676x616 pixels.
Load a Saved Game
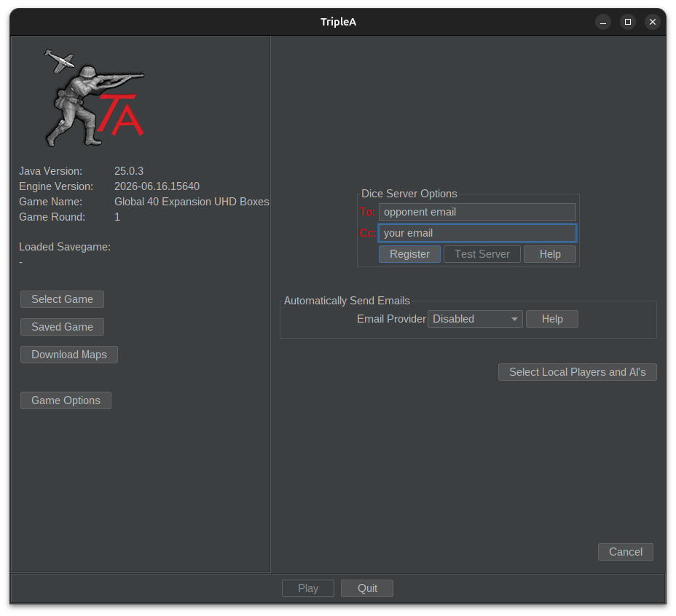[x=62, y=327]
